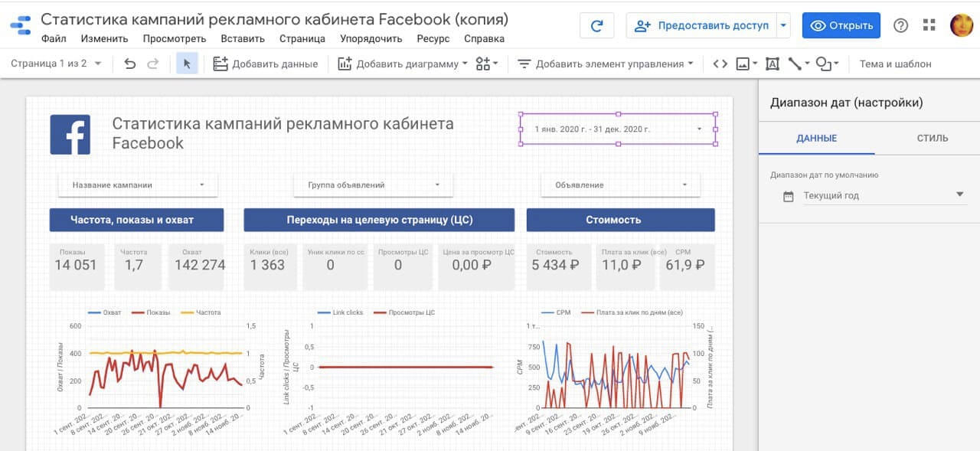
Task: Select the 'Плата за клик' 11,0 ₽ scorecard
Action: coord(626,266)
